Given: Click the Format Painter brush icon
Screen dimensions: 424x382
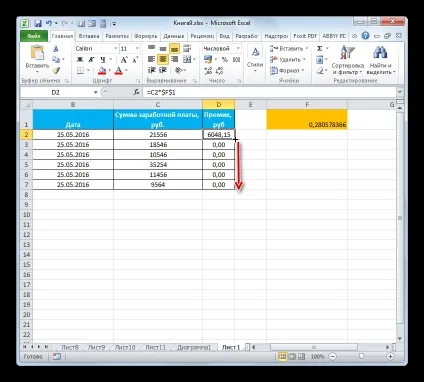Looking at the screenshot, I should click(56, 70).
